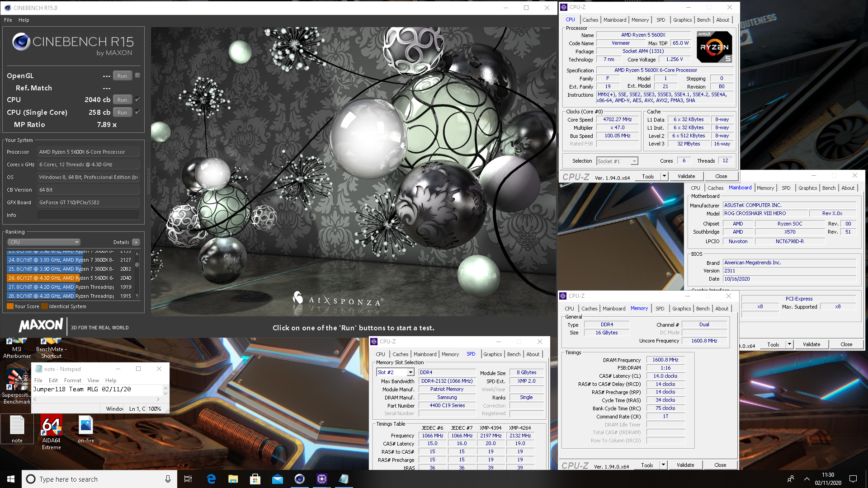Uncheck the CPU test checkbox
The image size is (868, 488).
point(138,99)
